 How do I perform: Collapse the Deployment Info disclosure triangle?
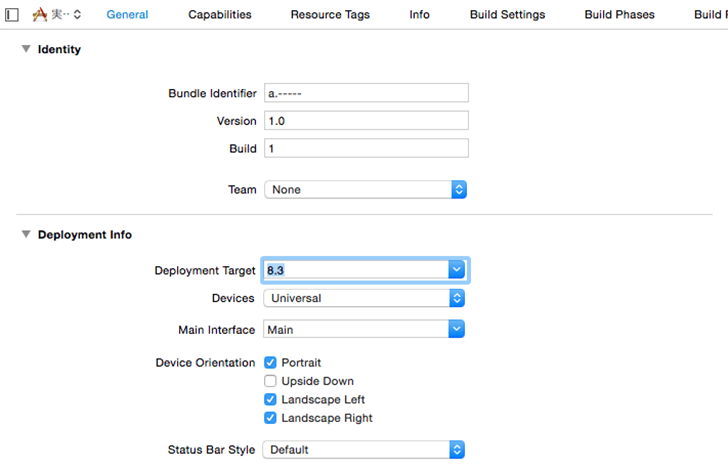[x=26, y=235]
